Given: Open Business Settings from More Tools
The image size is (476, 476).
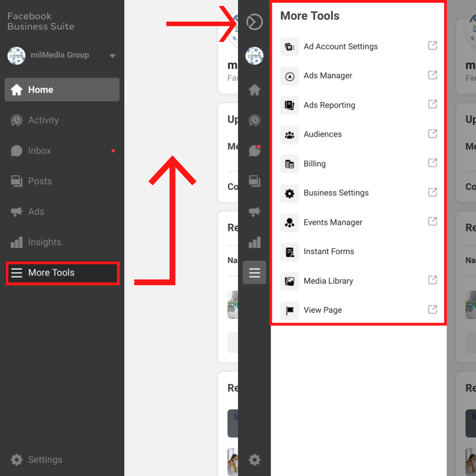Looking at the screenshot, I should coord(358,193).
